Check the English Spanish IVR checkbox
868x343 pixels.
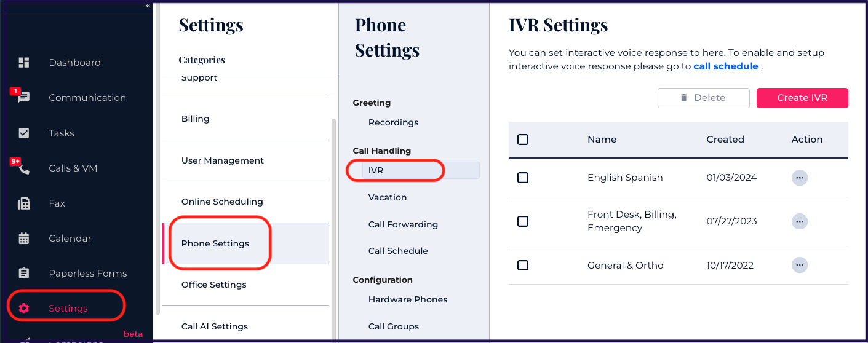click(523, 178)
